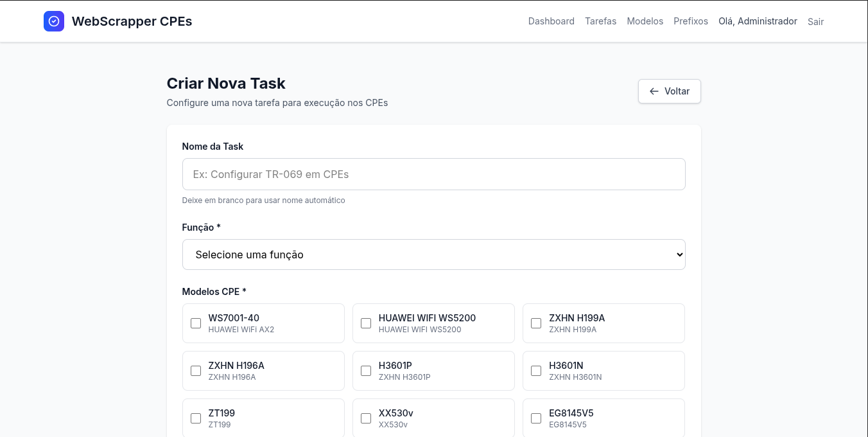Click the Olá, Administrador user label
868x437 pixels.
click(758, 21)
